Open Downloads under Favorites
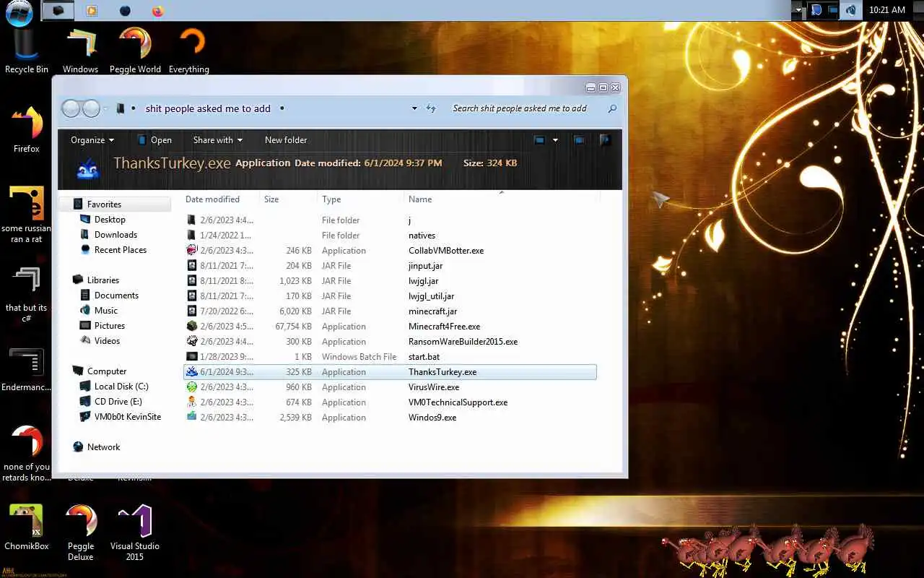Image resolution: width=924 pixels, height=578 pixels. (115, 235)
